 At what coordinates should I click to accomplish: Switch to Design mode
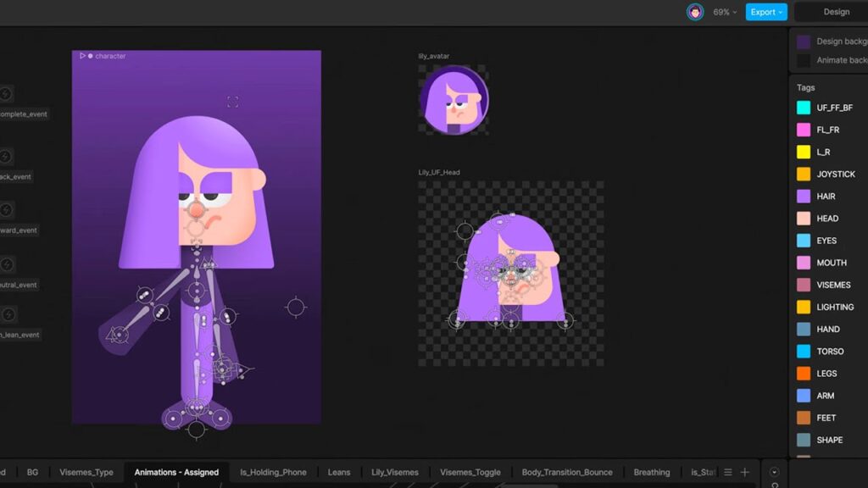point(836,12)
